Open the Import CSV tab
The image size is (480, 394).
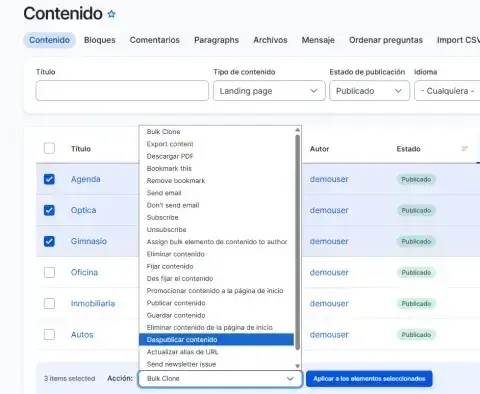(x=458, y=40)
